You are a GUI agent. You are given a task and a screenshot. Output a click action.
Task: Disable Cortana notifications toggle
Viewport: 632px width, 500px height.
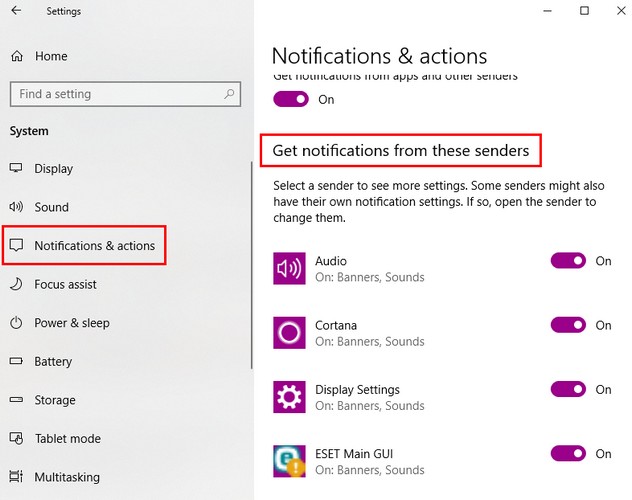click(567, 325)
